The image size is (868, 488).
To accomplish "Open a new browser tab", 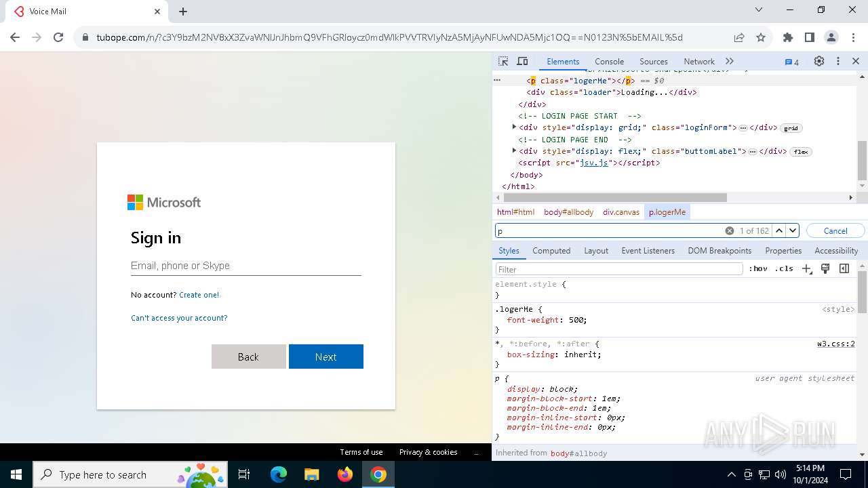I will (183, 12).
